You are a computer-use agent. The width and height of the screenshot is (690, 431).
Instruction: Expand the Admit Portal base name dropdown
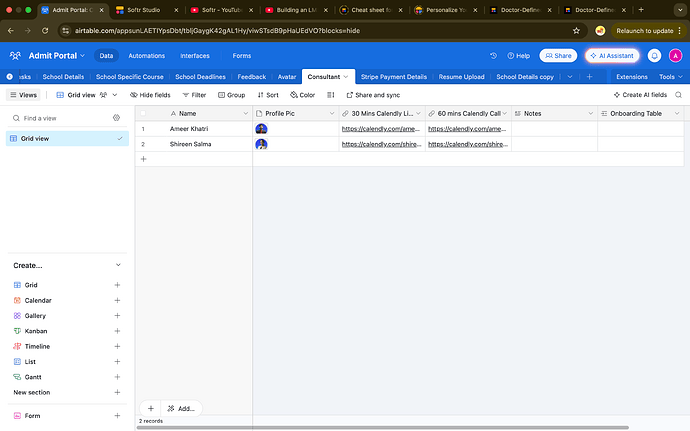[x=82, y=55]
